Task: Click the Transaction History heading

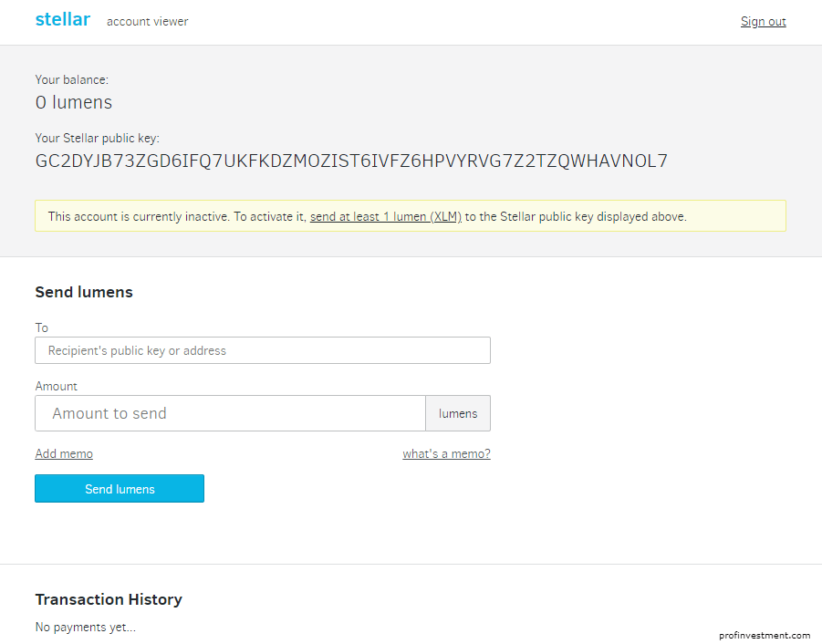Action: (x=109, y=599)
